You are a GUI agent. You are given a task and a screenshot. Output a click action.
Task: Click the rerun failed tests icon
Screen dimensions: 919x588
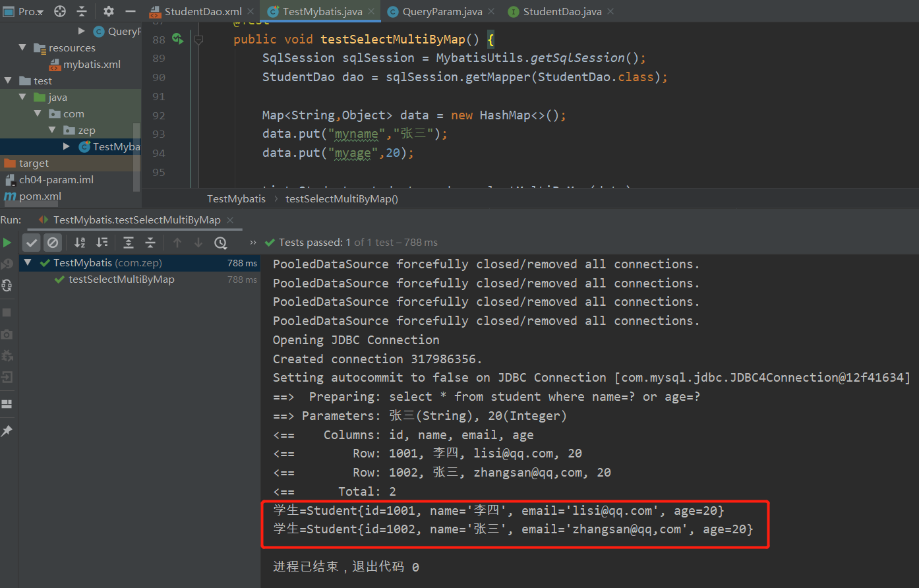point(7,264)
